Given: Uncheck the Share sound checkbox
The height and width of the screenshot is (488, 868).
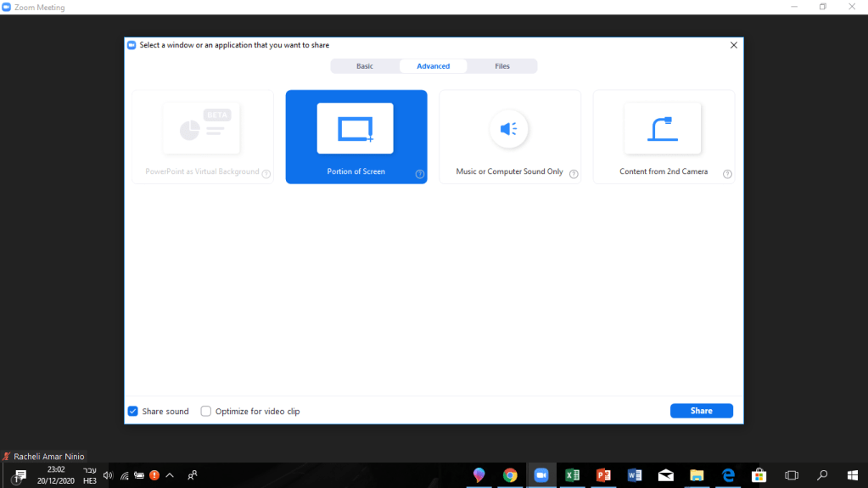Looking at the screenshot, I should (133, 412).
